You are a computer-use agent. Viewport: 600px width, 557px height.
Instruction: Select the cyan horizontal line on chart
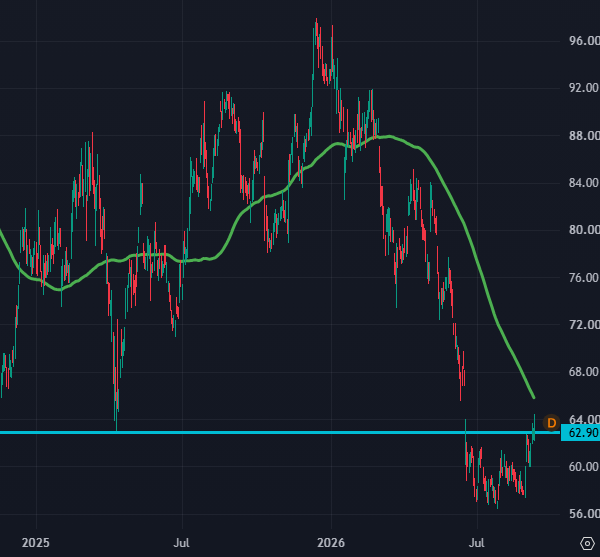(279, 433)
